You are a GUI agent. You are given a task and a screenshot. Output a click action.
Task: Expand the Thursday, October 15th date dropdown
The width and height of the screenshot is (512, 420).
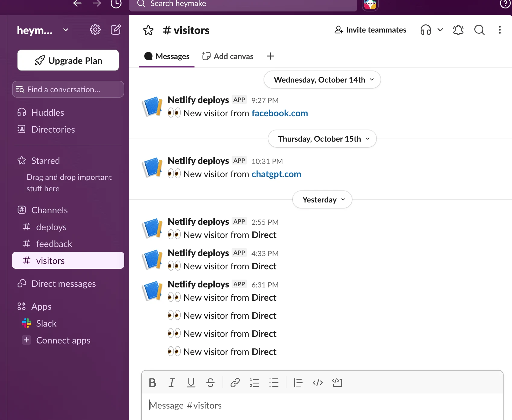tap(322, 139)
